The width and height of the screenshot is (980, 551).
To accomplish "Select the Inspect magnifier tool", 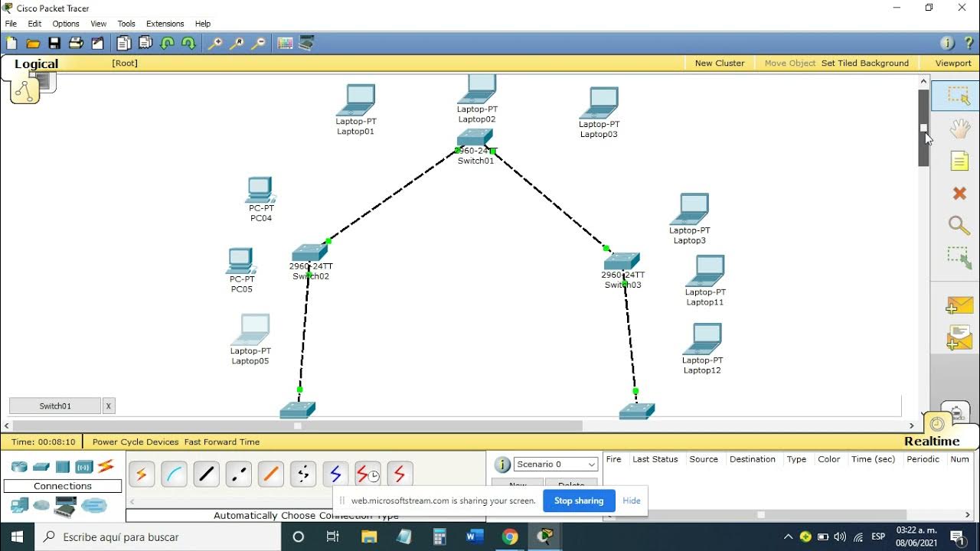I will click(959, 225).
